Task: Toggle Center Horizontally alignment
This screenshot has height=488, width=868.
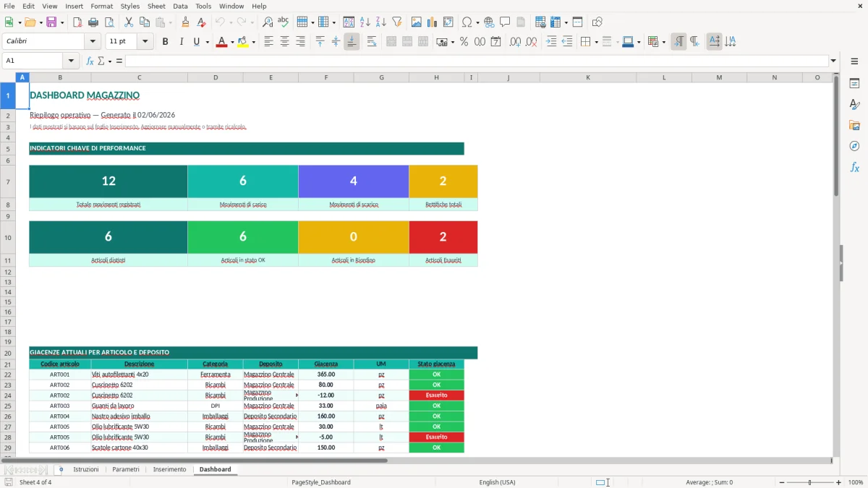Action: click(x=284, y=42)
